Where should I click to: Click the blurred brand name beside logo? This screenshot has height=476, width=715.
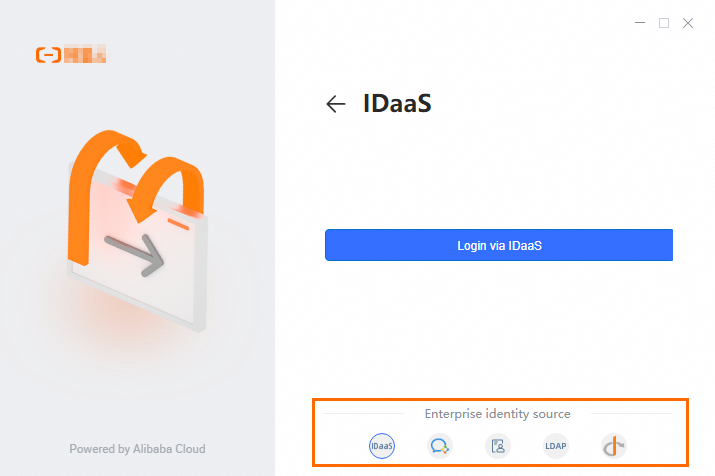[x=85, y=54]
